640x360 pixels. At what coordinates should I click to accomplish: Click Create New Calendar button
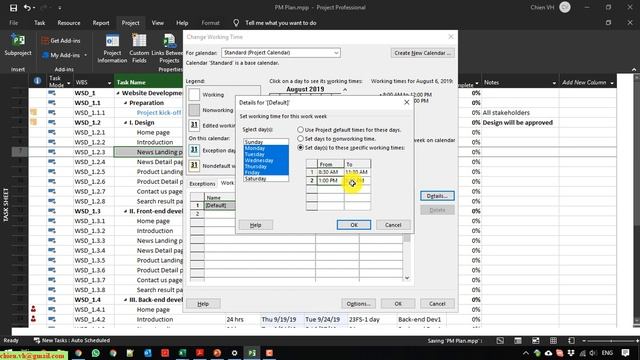422,53
